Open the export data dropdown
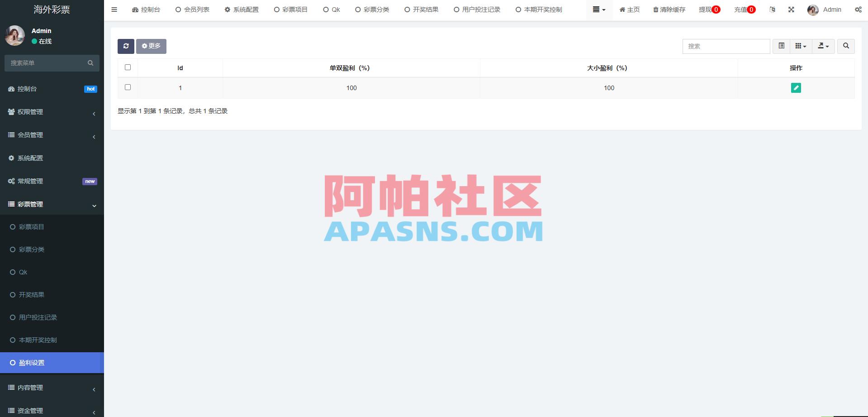The image size is (868, 417). coord(823,46)
